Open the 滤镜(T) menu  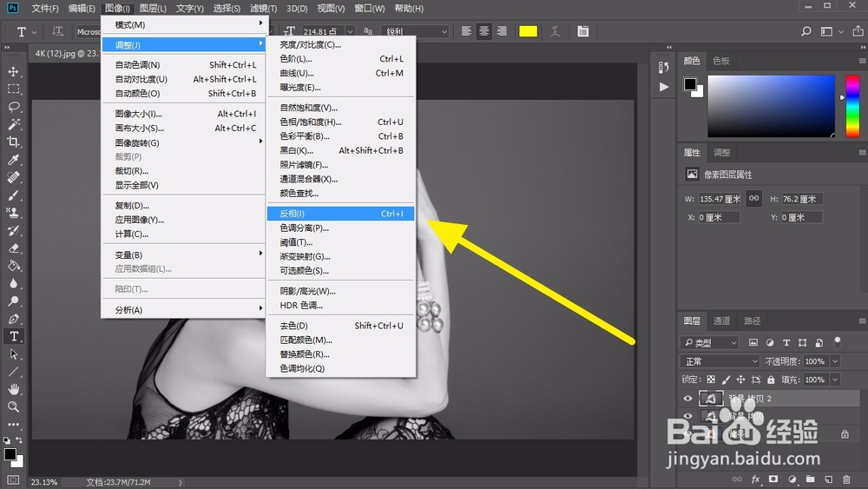[x=264, y=9]
